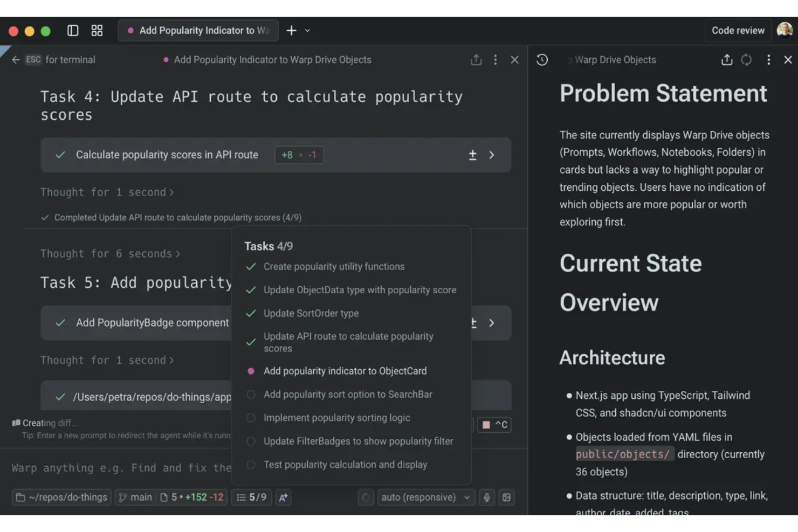Expand Thought for 1 second above Completed

coord(107,192)
